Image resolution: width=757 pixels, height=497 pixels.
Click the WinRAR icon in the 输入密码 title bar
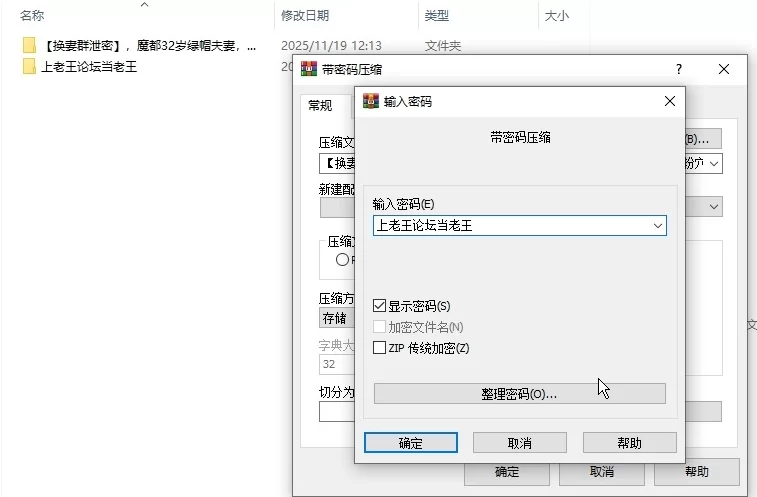click(x=371, y=101)
